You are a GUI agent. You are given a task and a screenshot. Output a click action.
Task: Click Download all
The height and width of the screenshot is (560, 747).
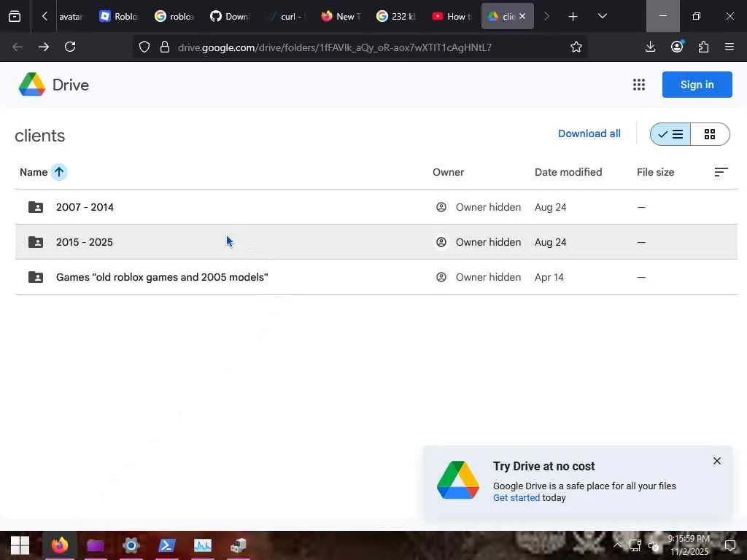coord(589,134)
